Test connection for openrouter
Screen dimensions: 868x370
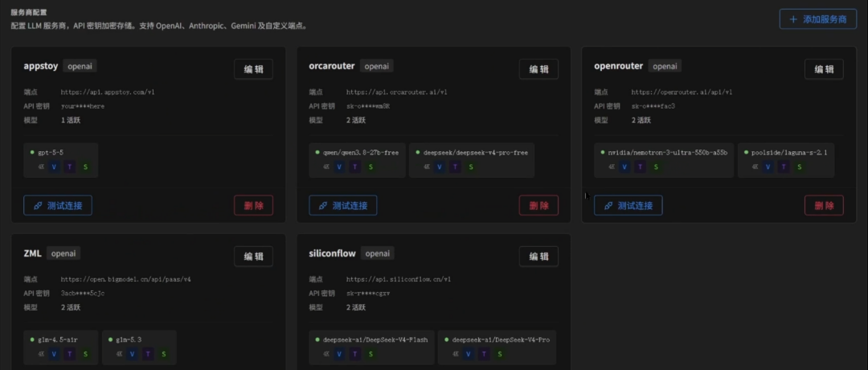point(628,205)
